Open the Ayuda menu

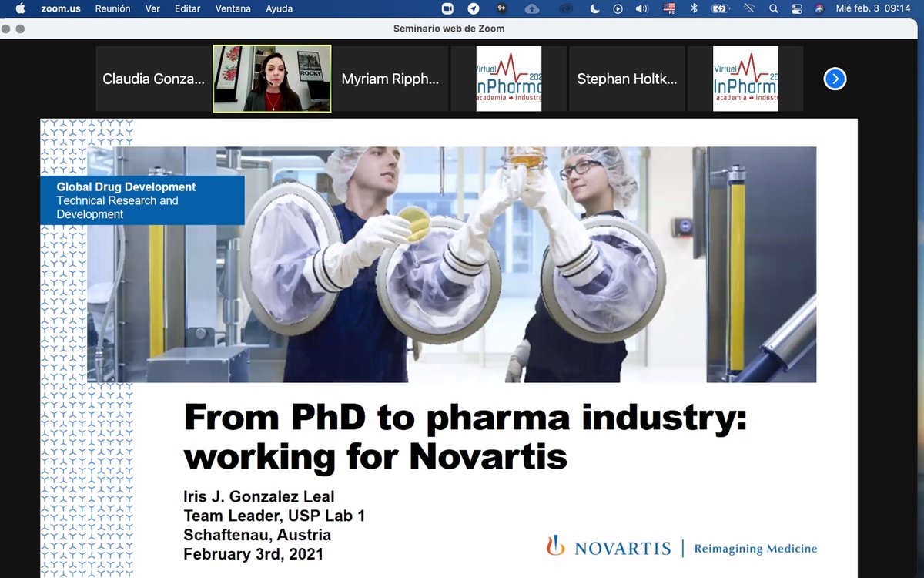tap(279, 8)
